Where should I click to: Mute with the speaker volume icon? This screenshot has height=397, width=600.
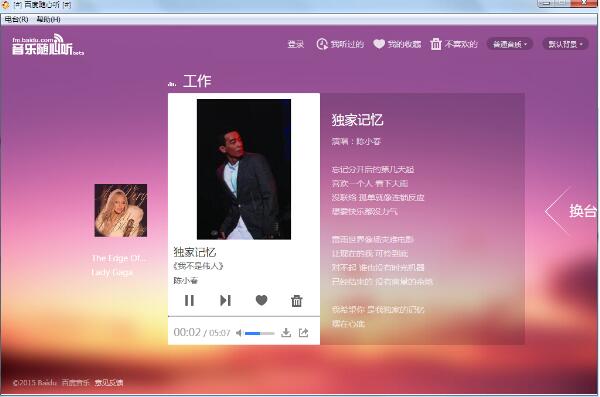pos(239,333)
